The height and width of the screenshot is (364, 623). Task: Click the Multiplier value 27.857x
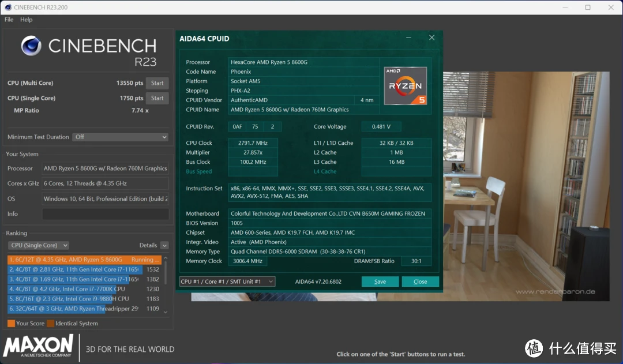click(253, 153)
